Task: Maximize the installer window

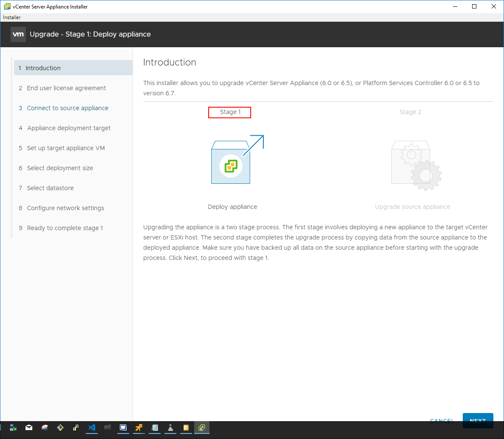Action: [x=474, y=6]
